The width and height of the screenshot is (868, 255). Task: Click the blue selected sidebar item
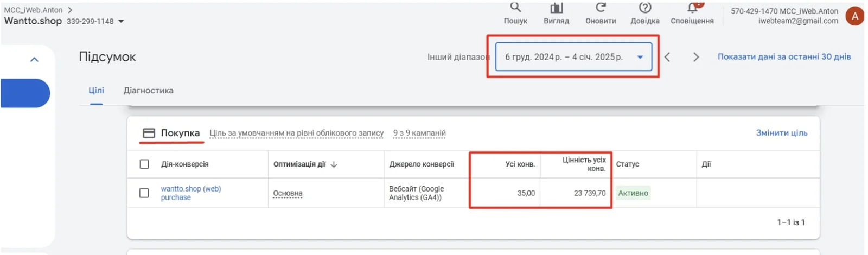click(x=25, y=93)
